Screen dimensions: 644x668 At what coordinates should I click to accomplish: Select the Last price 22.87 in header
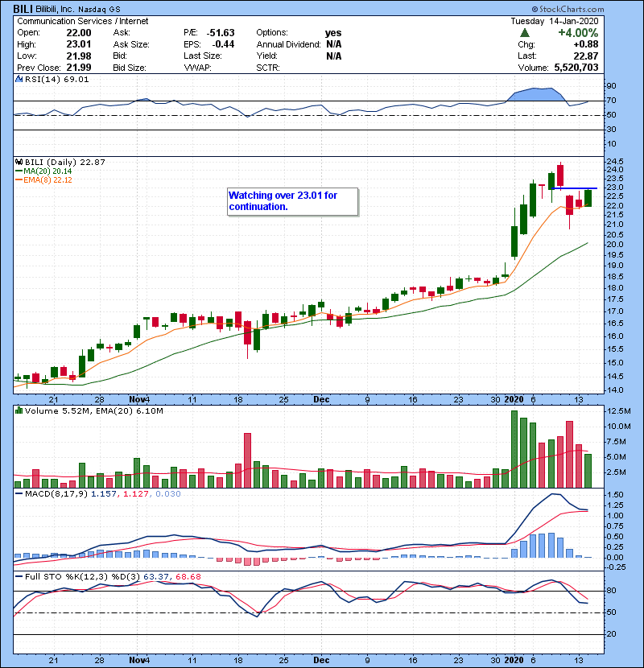586,56
